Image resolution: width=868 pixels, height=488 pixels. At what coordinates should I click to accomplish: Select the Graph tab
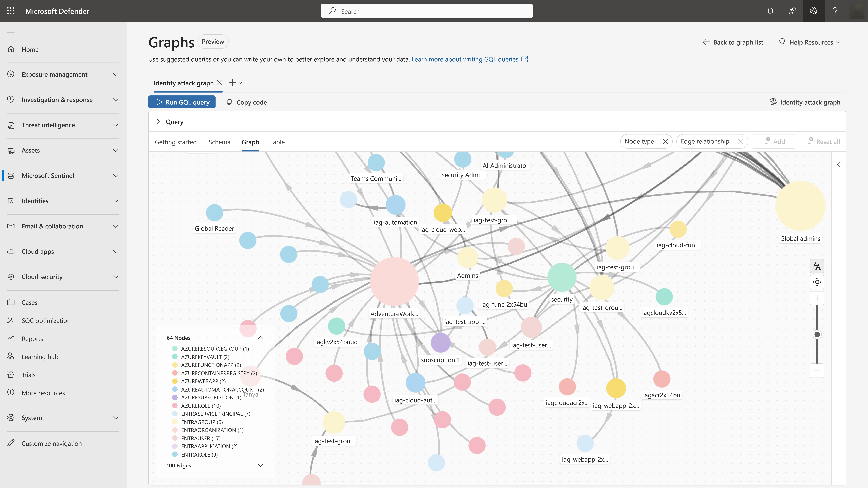point(250,142)
